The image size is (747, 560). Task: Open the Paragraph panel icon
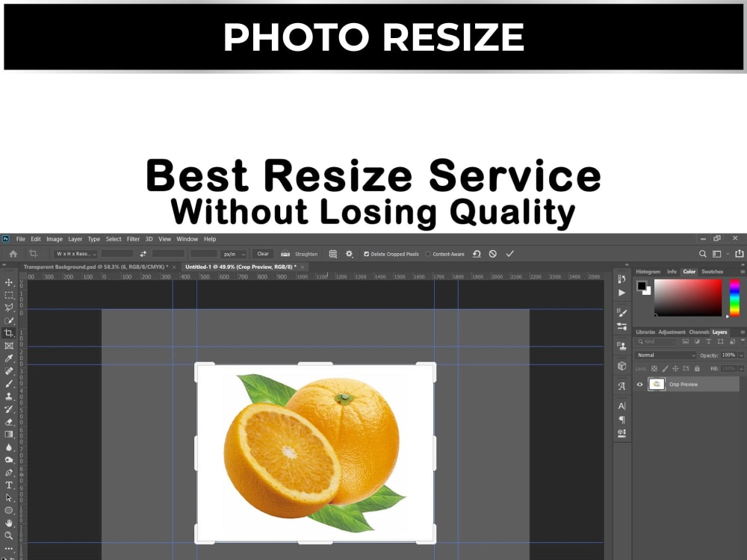tap(622, 420)
